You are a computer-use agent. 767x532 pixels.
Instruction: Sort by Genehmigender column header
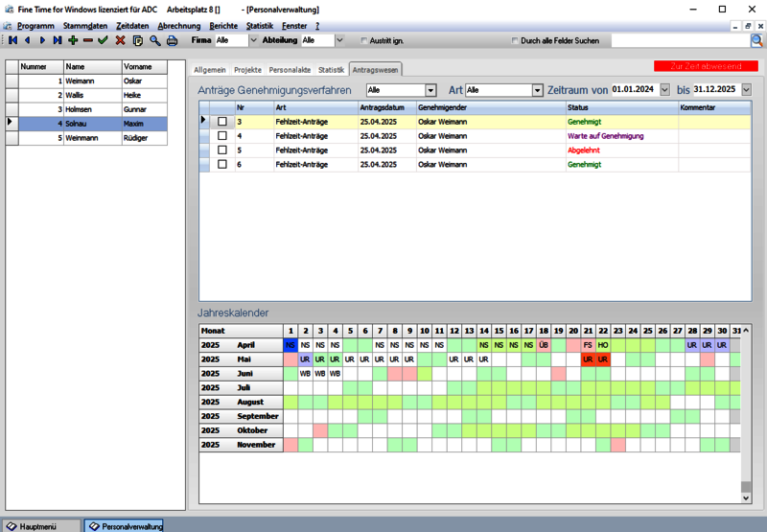(491, 107)
